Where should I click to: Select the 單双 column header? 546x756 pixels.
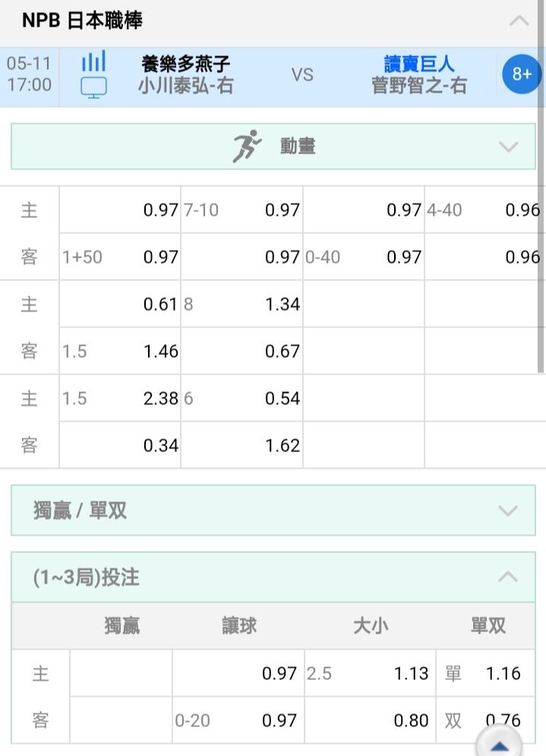[488, 626]
